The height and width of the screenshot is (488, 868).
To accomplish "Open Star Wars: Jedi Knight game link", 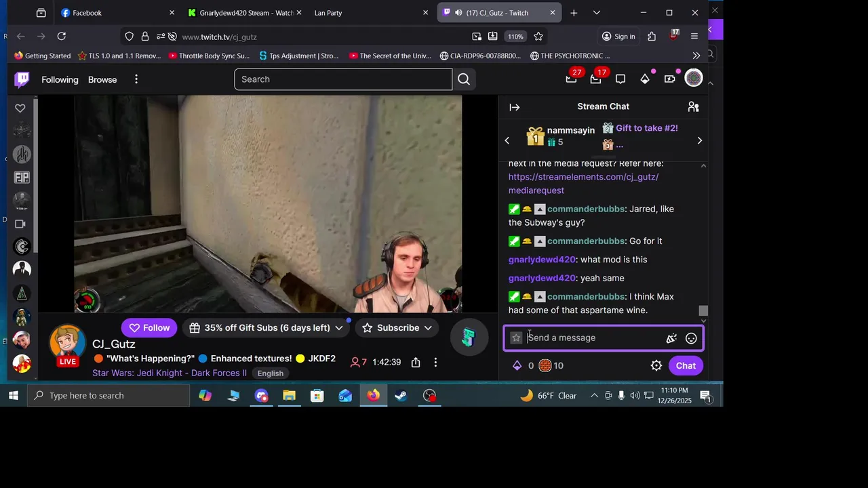I will tap(170, 373).
